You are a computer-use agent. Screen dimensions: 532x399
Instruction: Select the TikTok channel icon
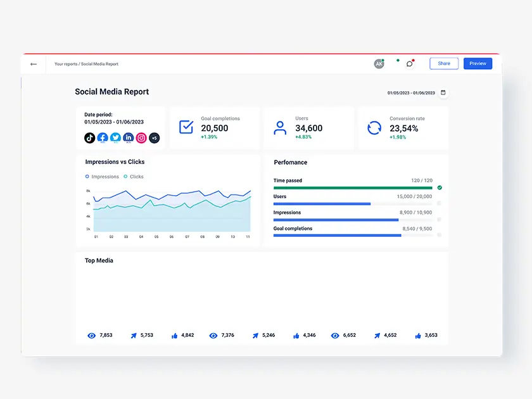pos(90,138)
